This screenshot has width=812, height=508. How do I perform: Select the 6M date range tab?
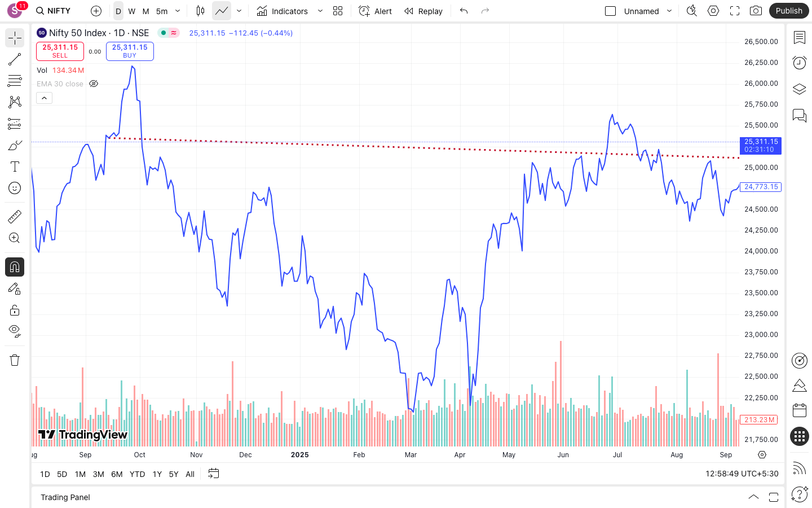[117, 474]
